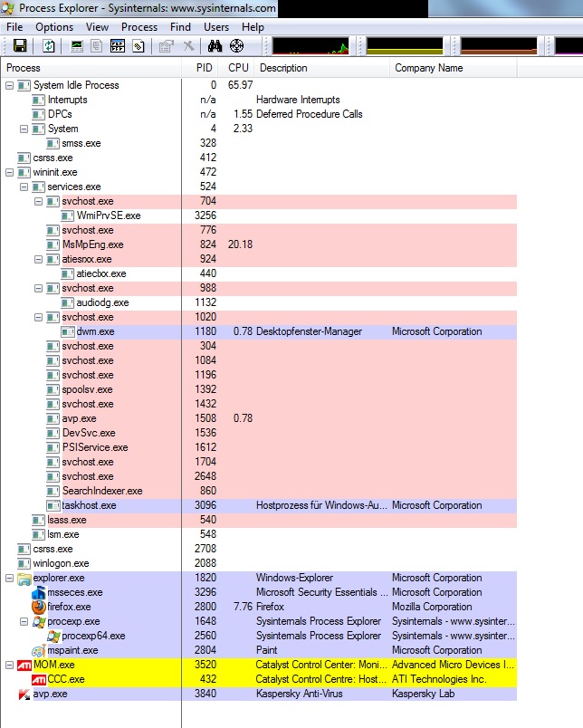Image resolution: width=583 pixels, height=728 pixels.
Task: Collapse the services.exe branch
Action: pyautogui.click(x=24, y=187)
